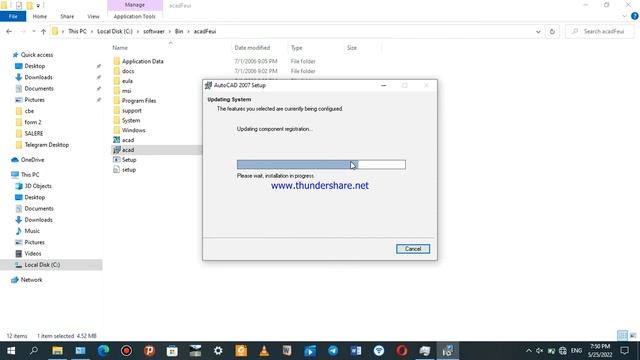Show hidden system tray icons
The image size is (640, 360).
(x=529, y=351)
